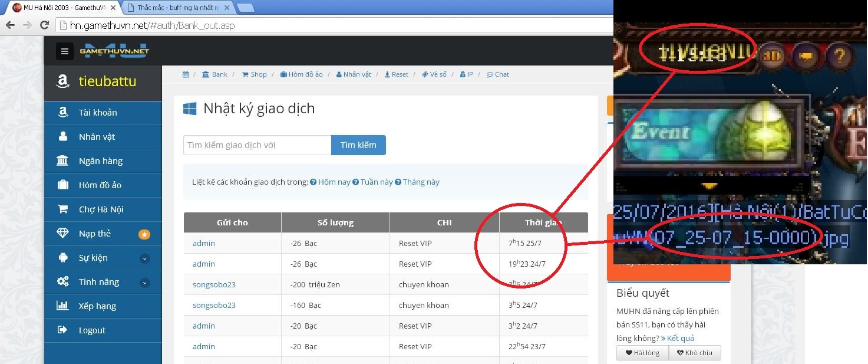
Task: Focus the Tìm kiếm giao dịch với search field
Action: tap(258, 145)
